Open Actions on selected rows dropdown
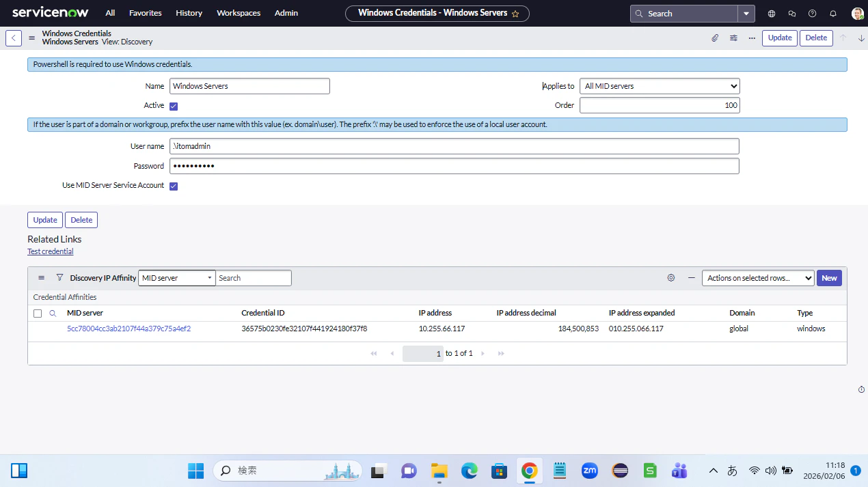 758,278
